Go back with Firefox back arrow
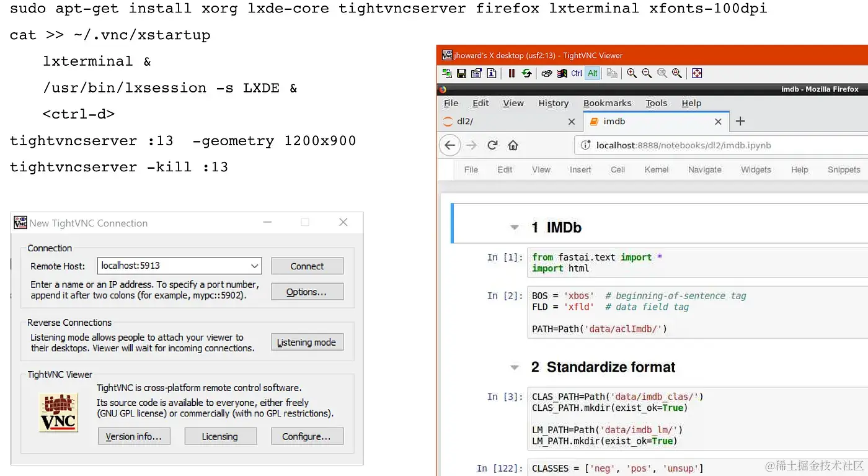Screen dimensions: 868x476 pyautogui.click(x=450, y=145)
